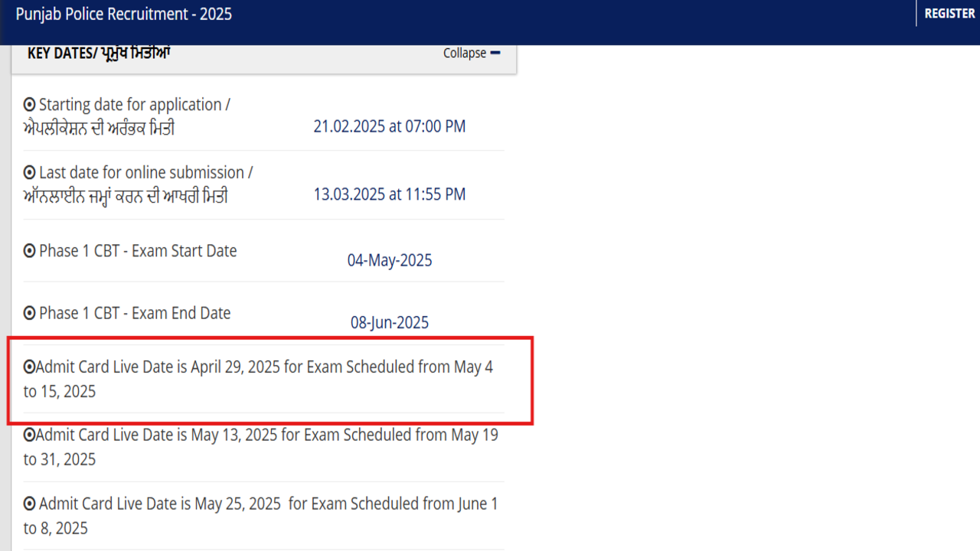Click the minus icon beside Collapse

pos(495,53)
